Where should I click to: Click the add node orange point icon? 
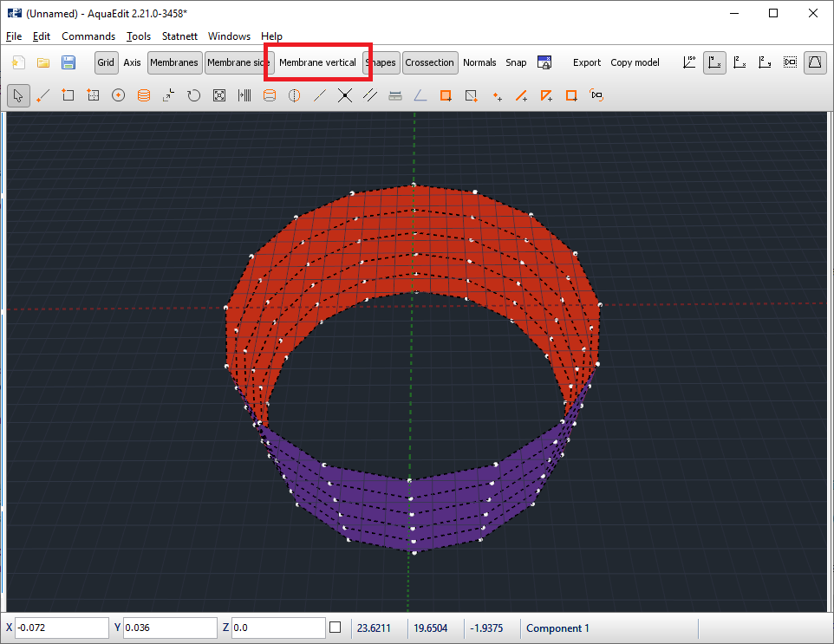click(497, 96)
